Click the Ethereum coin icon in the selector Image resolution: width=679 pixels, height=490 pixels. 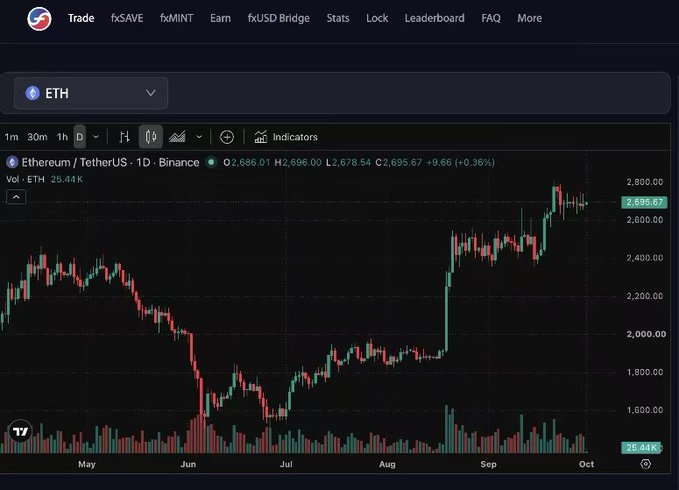tap(32, 93)
